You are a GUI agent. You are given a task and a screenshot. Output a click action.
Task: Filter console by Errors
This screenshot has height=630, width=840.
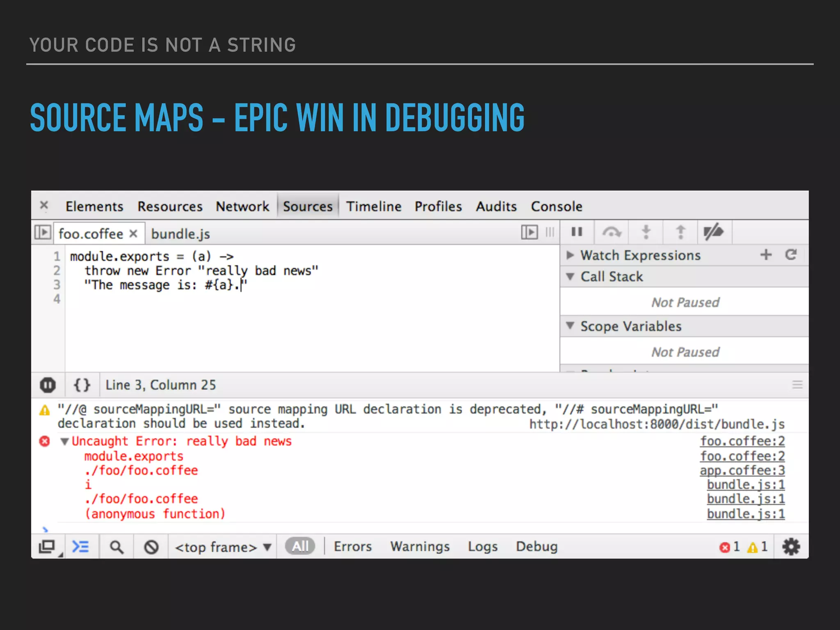point(352,547)
